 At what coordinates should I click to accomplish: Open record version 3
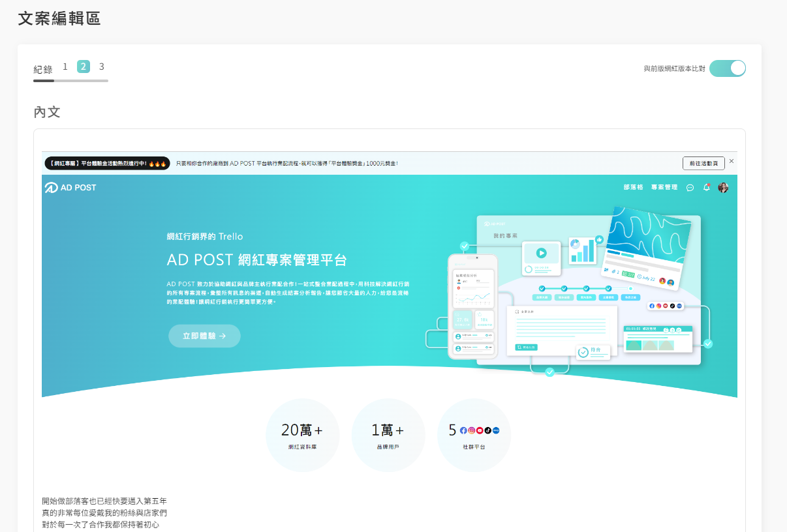(102, 66)
